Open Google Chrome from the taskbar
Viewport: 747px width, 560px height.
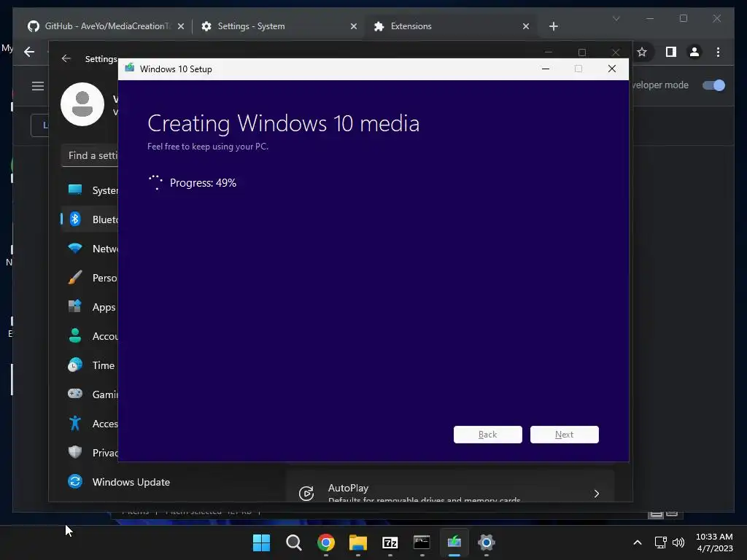(326, 542)
